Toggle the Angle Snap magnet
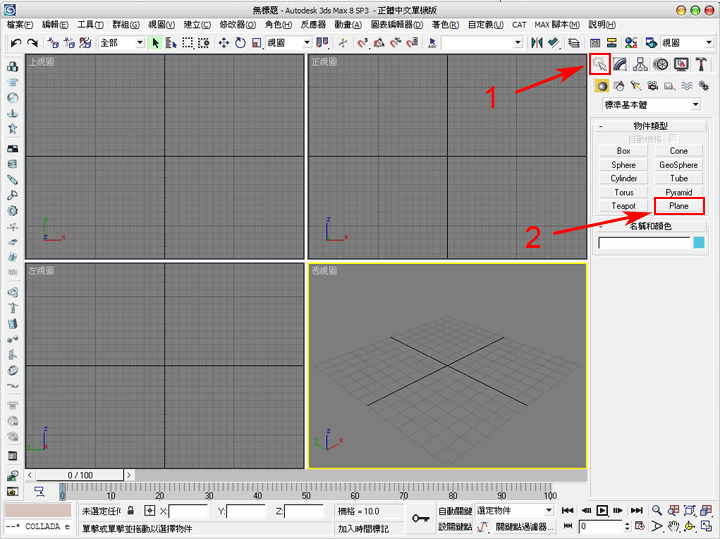This screenshot has width=720, height=539. [379, 43]
